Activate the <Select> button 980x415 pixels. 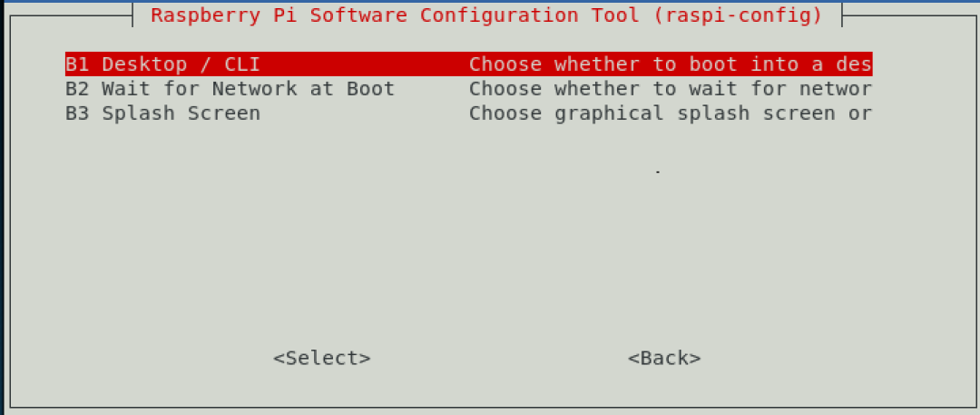point(322,358)
